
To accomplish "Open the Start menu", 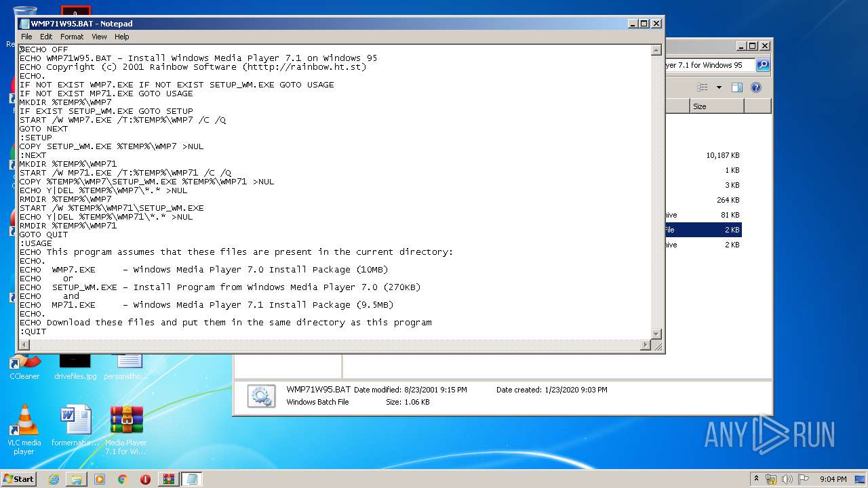I will click(18, 479).
